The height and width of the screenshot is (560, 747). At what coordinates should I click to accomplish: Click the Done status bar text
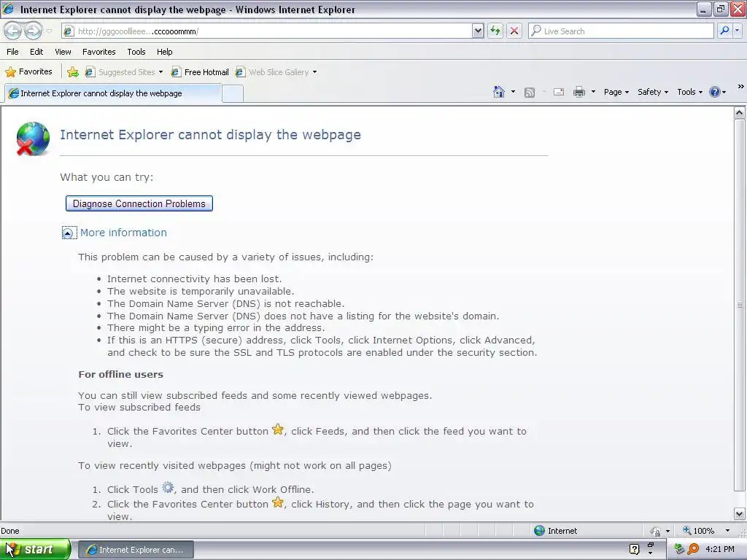[10, 531]
